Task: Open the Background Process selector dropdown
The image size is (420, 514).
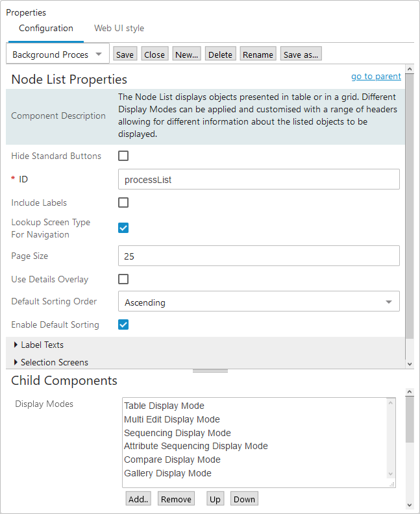Action: pos(57,55)
